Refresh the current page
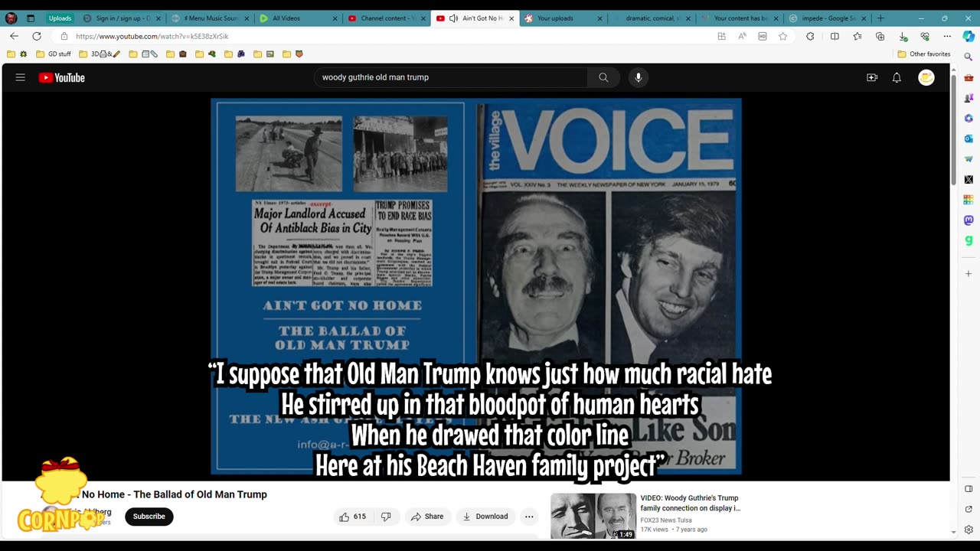 (36, 36)
